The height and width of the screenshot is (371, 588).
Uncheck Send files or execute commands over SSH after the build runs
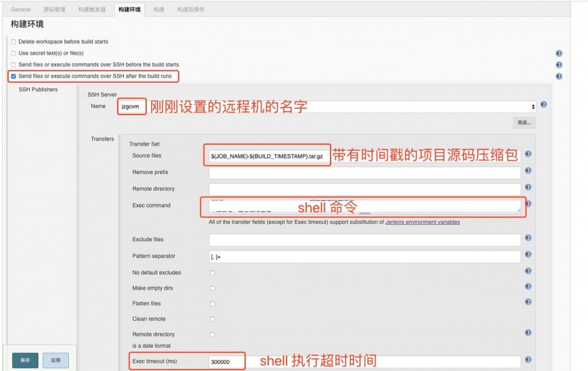tap(13, 76)
